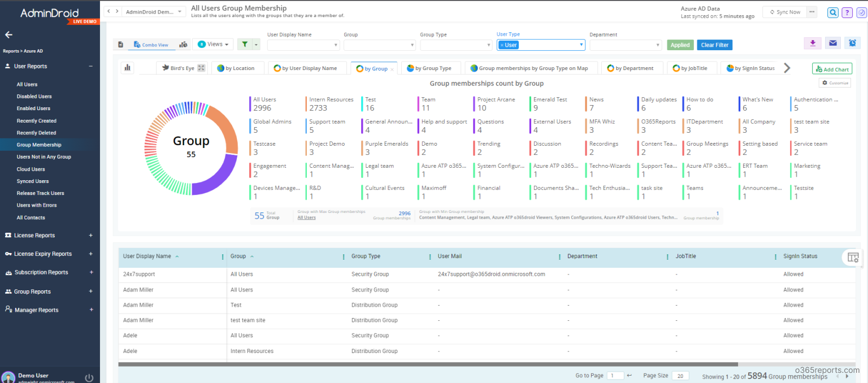Click the Clear Filter button
This screenshot has width=868, height=383.
point(714,45)
